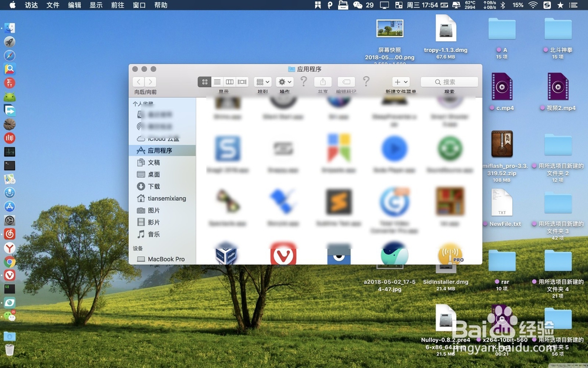Select the blue Snagit S app icon
The height and width of the screenshot is (368, 588).
227,149
